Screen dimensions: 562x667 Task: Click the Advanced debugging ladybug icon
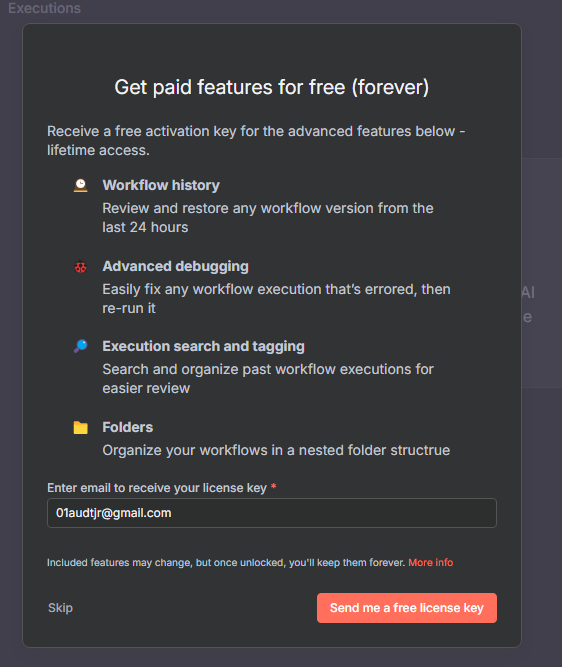80,267
